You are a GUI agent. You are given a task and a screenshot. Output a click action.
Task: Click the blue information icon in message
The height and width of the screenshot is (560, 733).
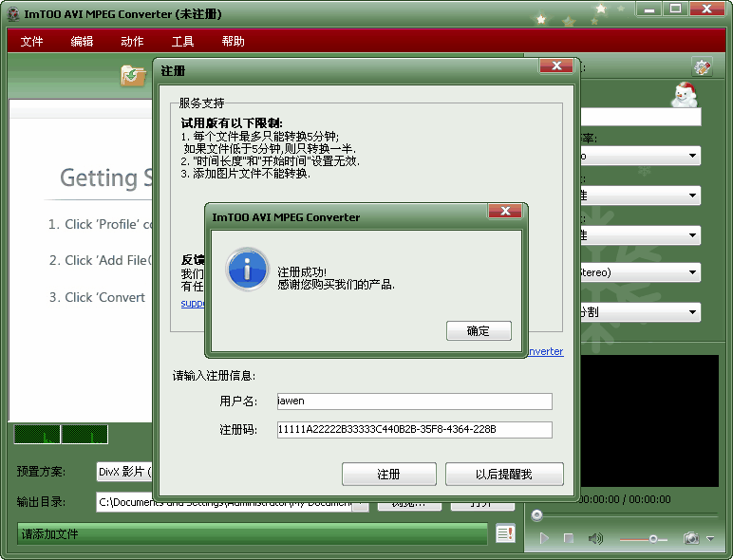(x=247, y=270)
